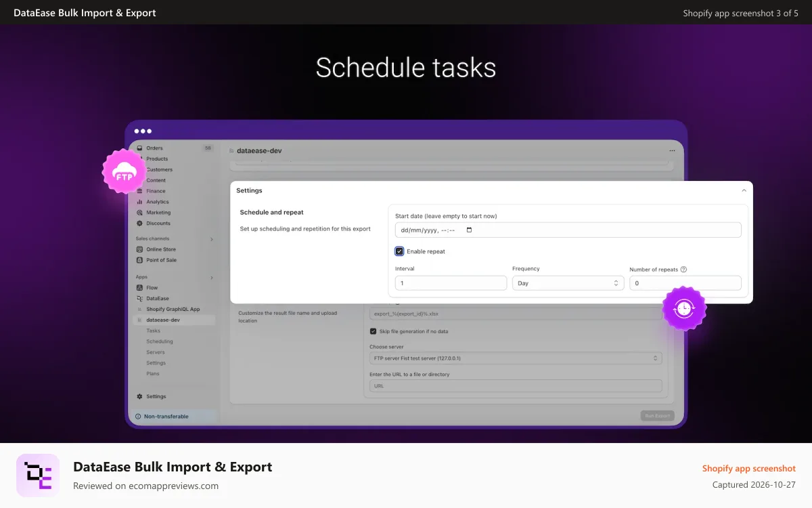Click the Number of repeats field
This screenshot has height=508, width=812.
click(685, 283)
